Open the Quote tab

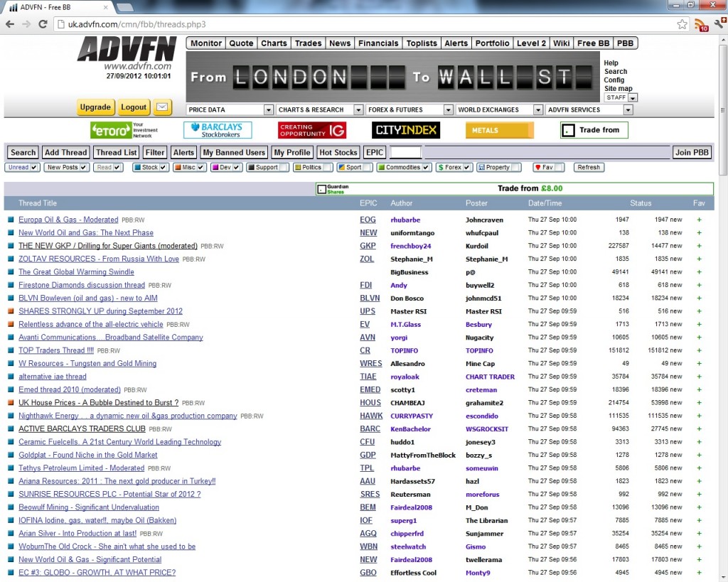(242, 43)
